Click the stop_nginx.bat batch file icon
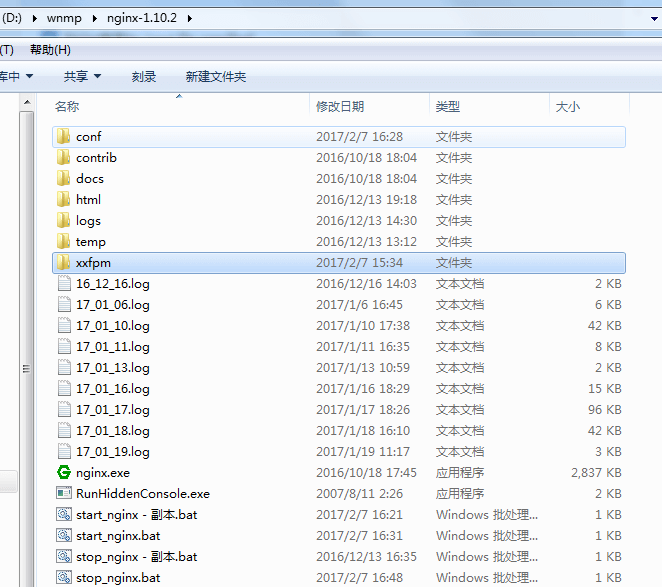The width and height of the screenshot is (662, 587). 64,577
